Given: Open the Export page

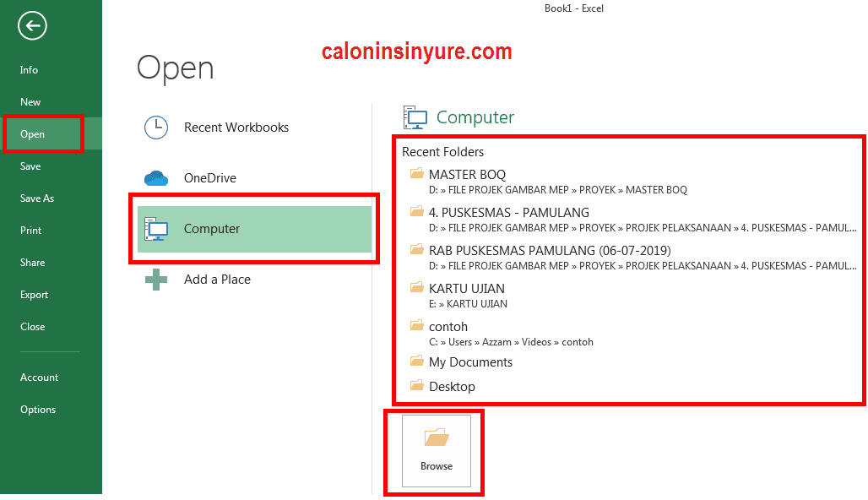Looking at the screenshot, I should pyautogui.click(x=35, y=295).
